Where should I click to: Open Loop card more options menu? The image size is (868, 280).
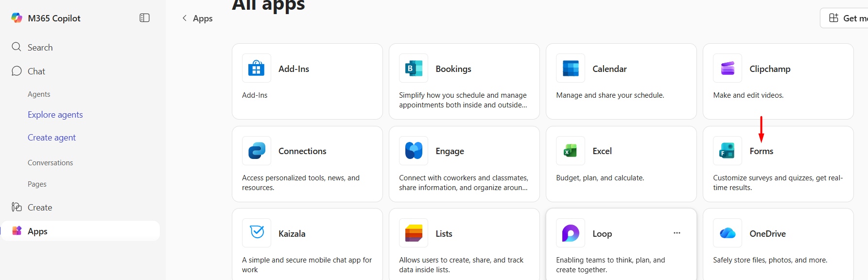(677, 233)
